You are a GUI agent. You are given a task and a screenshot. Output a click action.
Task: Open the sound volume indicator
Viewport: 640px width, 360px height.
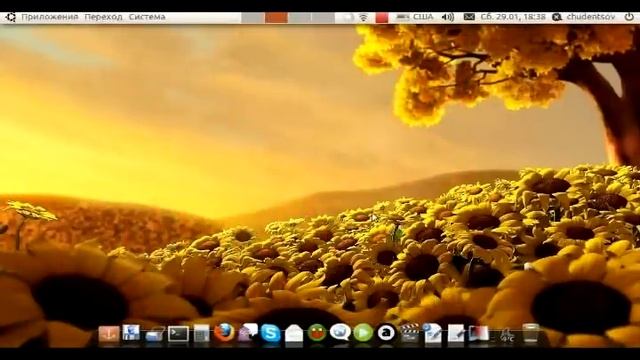pyautogui.click(x=448, y=17)
